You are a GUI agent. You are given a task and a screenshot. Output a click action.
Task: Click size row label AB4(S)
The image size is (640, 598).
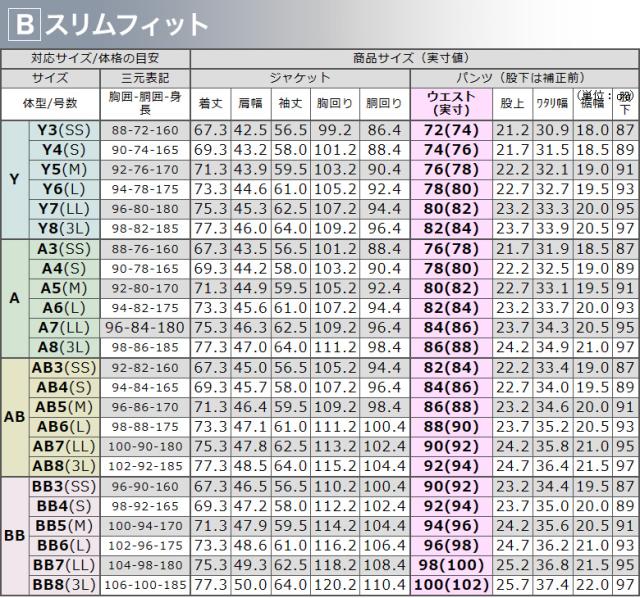(64, 388)
